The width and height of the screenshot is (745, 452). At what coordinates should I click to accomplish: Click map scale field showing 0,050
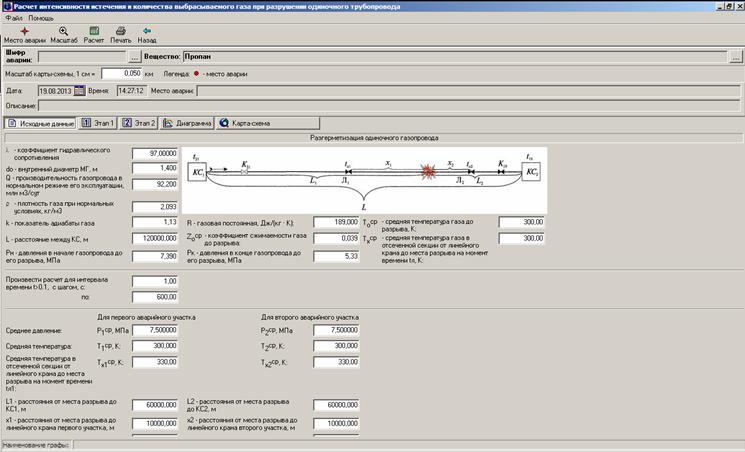click(121, 74)
